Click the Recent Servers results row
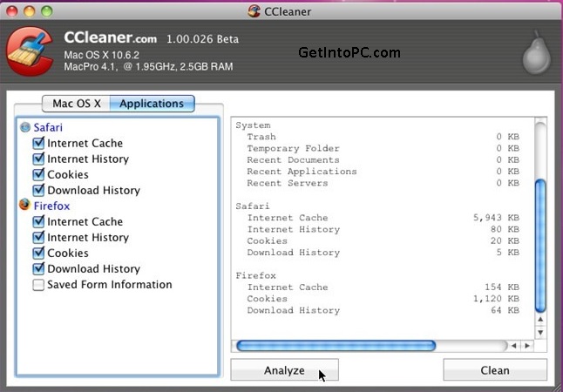The width and height of the screenshot is (563, 392). click(x=383, y=183)
